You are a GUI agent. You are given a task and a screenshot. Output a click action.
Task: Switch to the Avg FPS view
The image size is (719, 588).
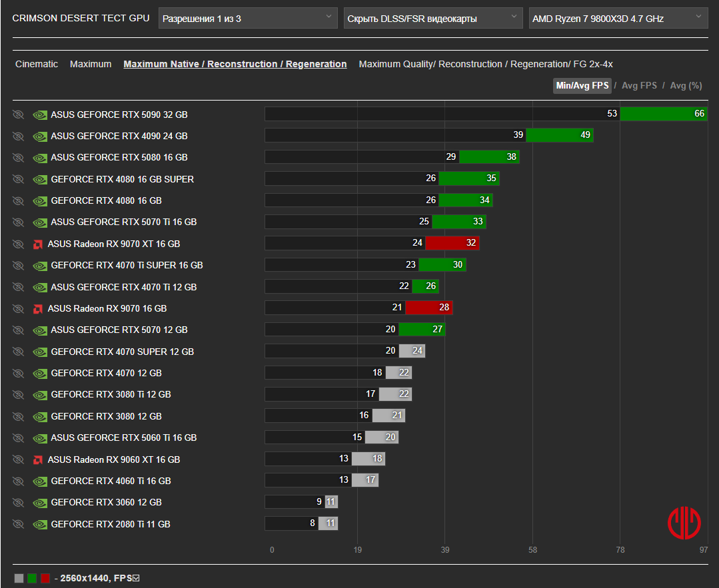[639, 86]
